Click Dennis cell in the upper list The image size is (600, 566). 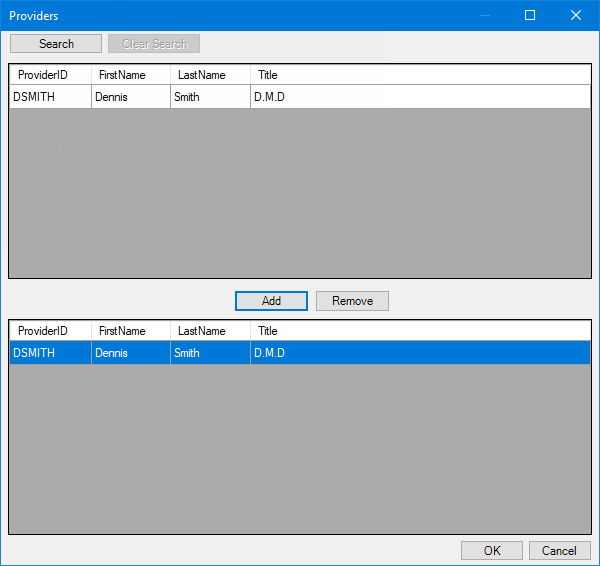click(x=131, y=97)
